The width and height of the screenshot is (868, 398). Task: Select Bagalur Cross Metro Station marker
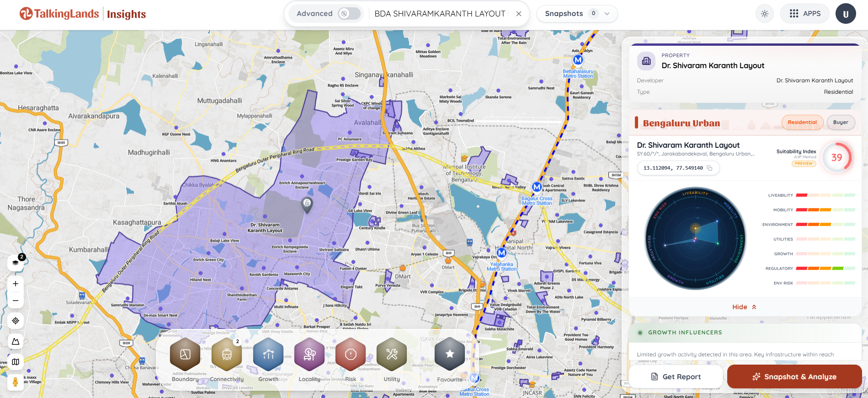click(x=537, y=187)
